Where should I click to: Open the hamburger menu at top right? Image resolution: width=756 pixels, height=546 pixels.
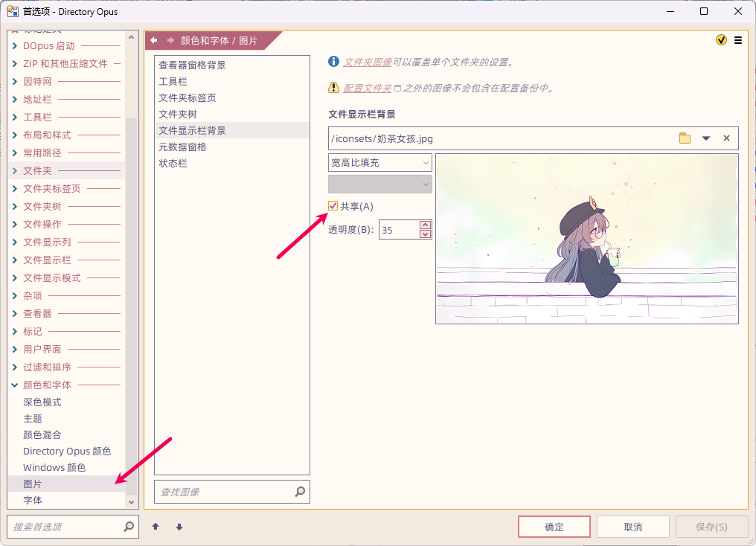click(x=738, y=40)
